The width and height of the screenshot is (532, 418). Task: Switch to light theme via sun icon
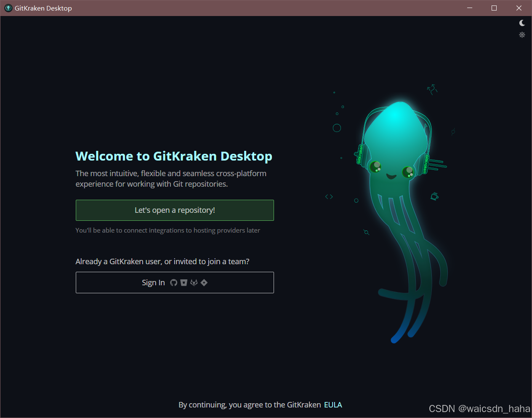tap(522, 35)
